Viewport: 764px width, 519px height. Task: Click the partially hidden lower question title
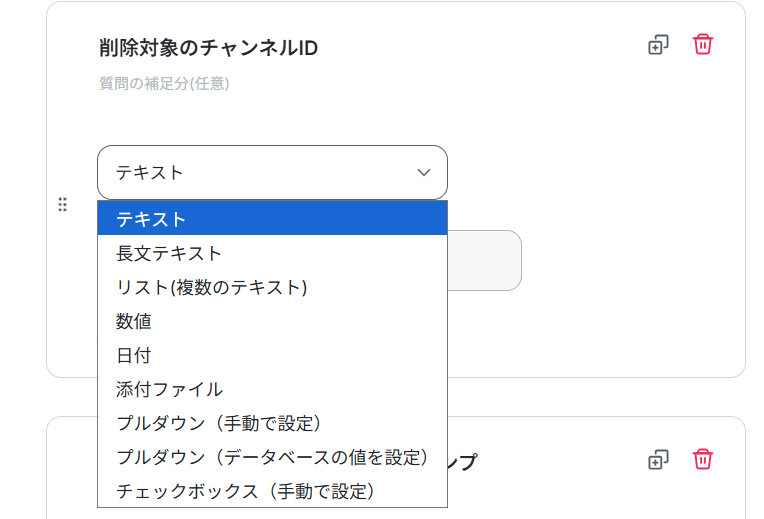pos(462,462)
